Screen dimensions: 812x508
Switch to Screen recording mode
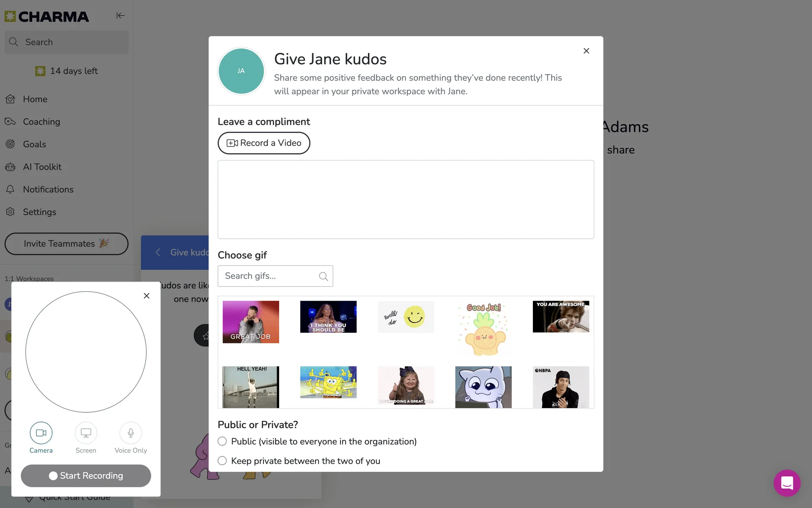pos(86,433)
